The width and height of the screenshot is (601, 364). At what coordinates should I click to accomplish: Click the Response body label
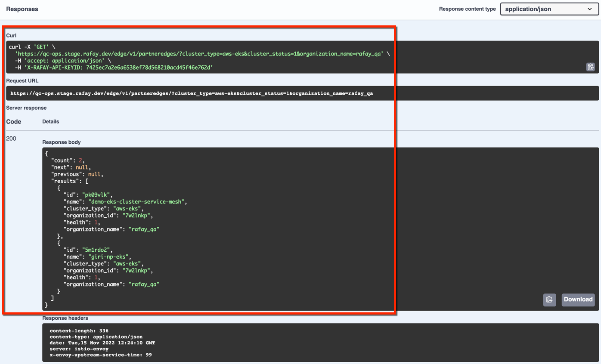coord(62,142)
